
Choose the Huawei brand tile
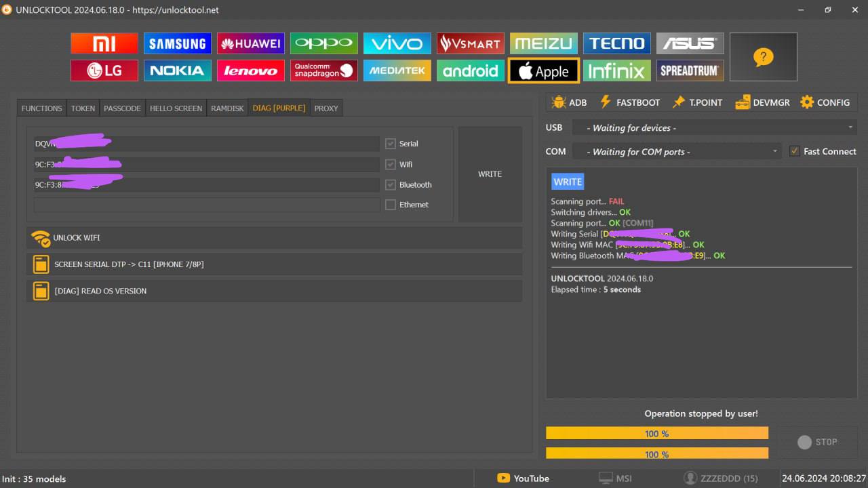251,43
